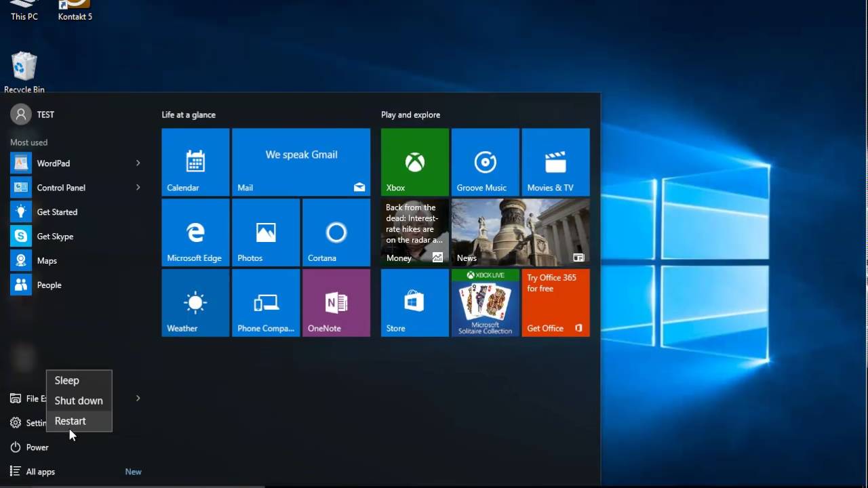Open the Groove Music tile

pos(486,162)
